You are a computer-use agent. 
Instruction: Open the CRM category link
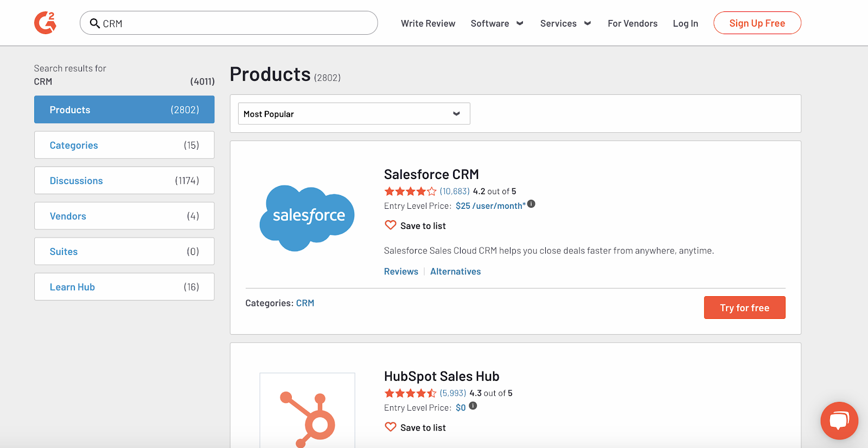(305, 303)
